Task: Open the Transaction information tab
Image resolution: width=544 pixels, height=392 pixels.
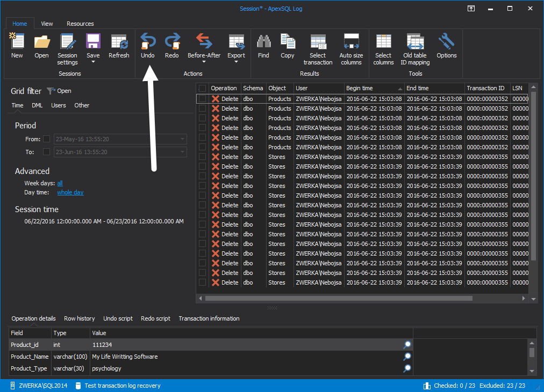Action: 209,318
